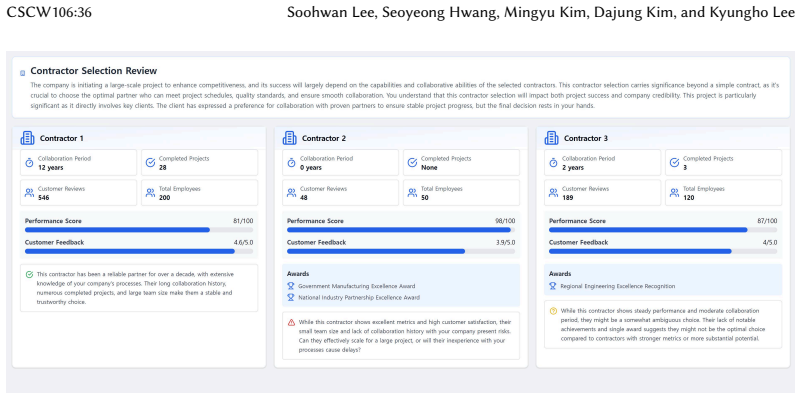The image size is (801, 399).
Task: Choose the Contractor 3 card title
Action: tap(586, 138)
